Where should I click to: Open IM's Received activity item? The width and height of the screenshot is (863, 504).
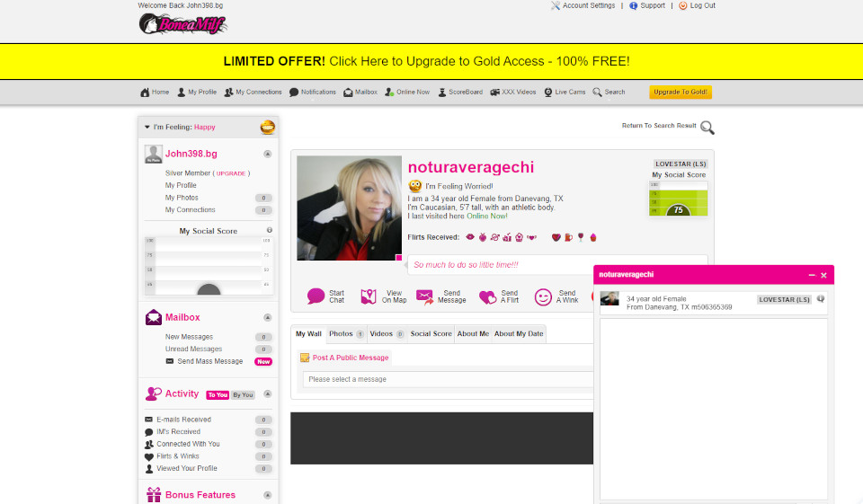178,431
